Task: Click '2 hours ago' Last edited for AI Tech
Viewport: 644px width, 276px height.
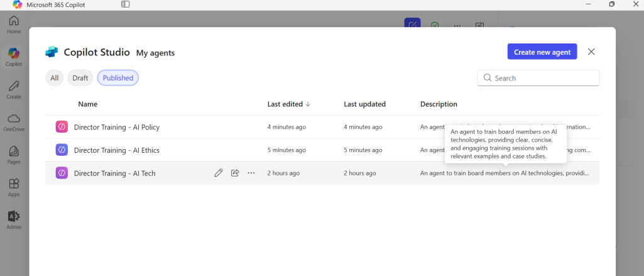Action: point(283,173)
